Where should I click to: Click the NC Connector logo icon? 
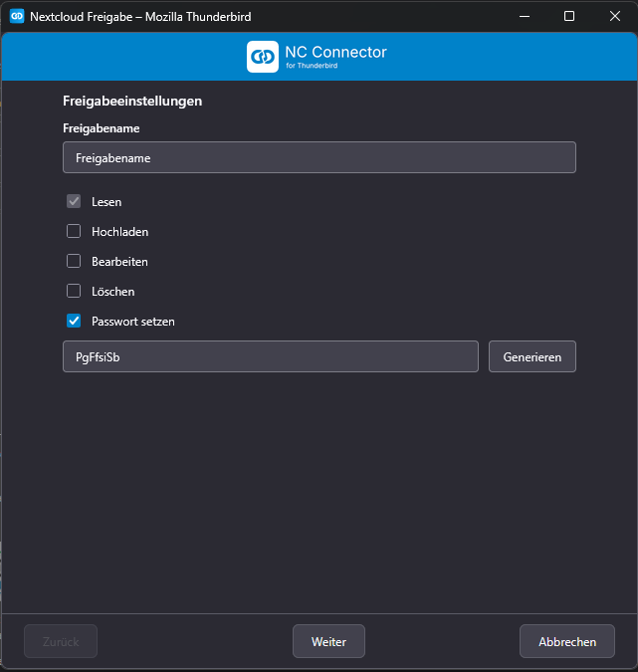263,57
